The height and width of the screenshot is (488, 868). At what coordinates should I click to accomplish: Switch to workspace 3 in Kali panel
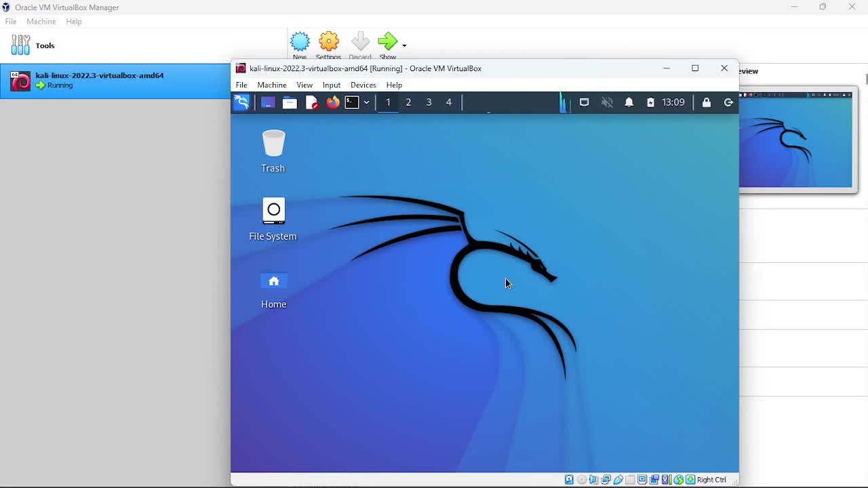tap(429, 102)
